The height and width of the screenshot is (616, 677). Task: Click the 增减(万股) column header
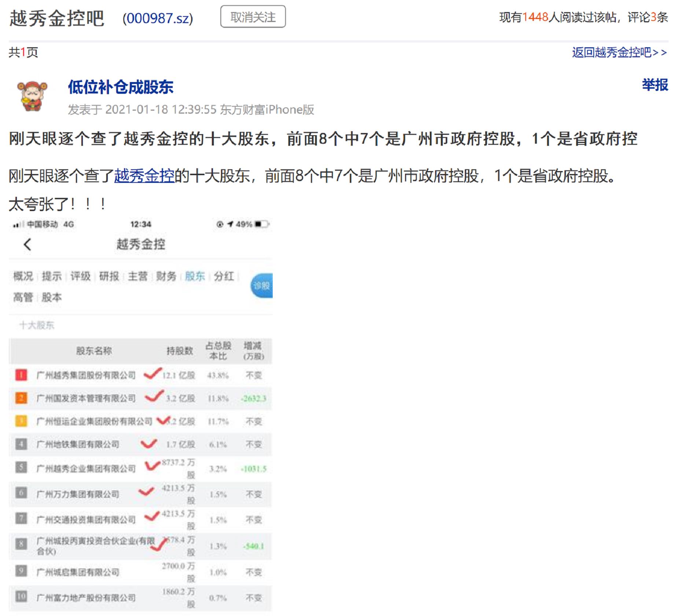(x=253, y=351)
